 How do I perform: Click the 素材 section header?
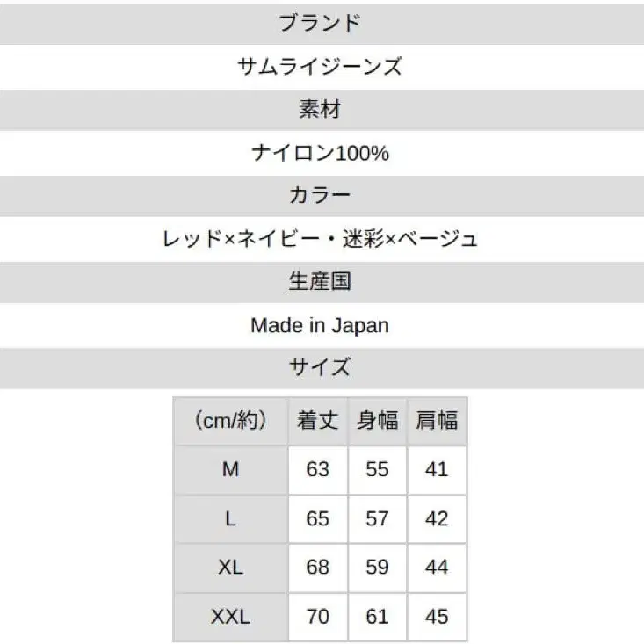[320, 110]
